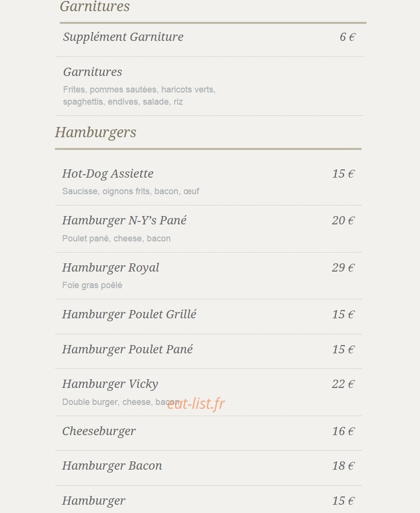Click the 6 € price for Supplément Garniture

click(x=347, y=37)
